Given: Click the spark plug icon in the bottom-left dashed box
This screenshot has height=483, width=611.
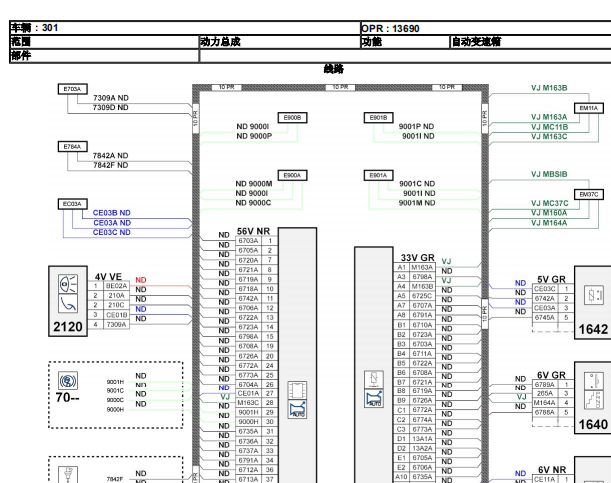Looking at the screenshot, I should pyautogui.click(x=68, y=475).
